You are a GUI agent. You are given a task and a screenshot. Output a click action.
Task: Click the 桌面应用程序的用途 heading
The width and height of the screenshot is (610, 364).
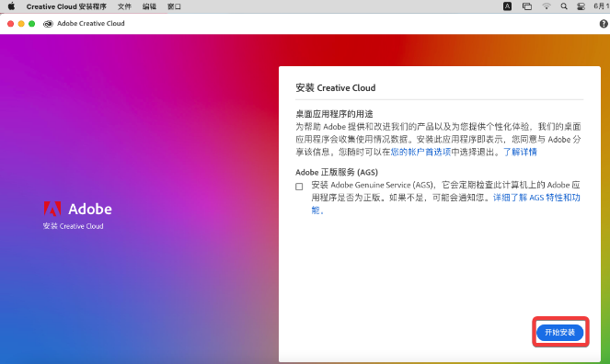[x=334, y=114]
